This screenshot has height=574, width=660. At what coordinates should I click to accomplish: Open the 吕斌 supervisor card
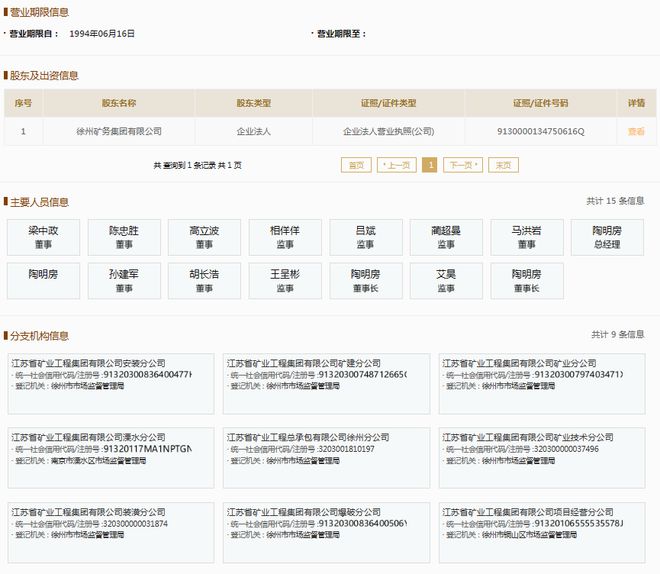(366, 237)
